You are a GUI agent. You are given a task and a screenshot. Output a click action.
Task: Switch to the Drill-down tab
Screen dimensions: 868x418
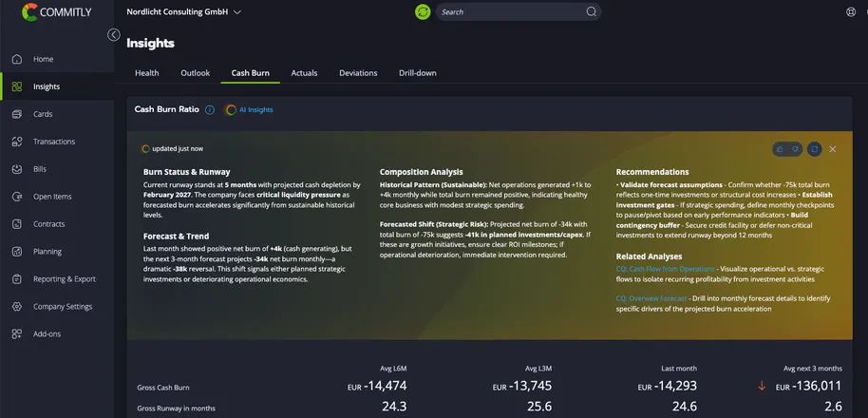click(418, 73)
